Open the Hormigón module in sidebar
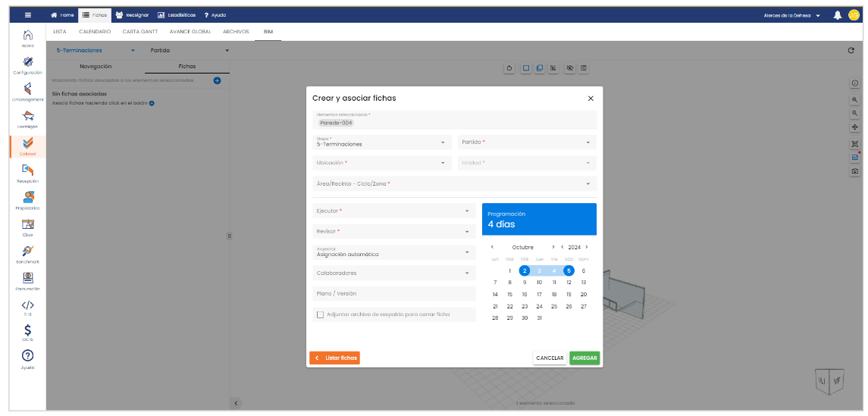Viewport: 868px width, 416px height. (x=27, y=118)
